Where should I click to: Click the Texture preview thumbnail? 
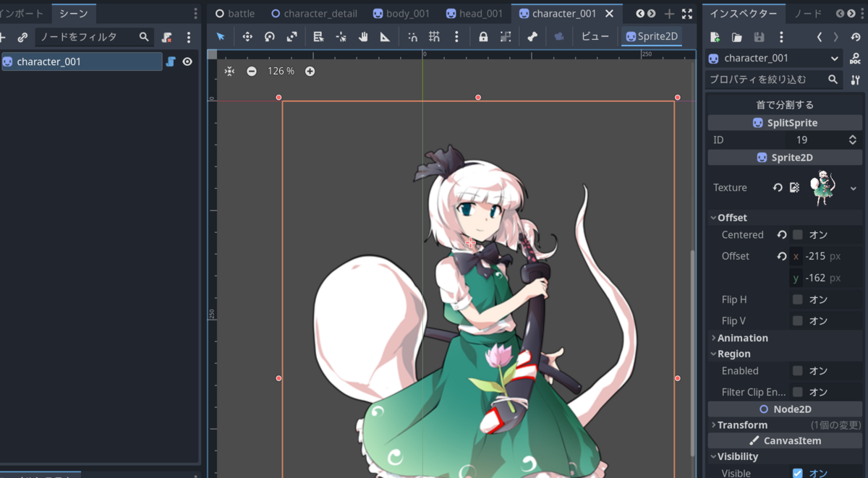(822, 187)
